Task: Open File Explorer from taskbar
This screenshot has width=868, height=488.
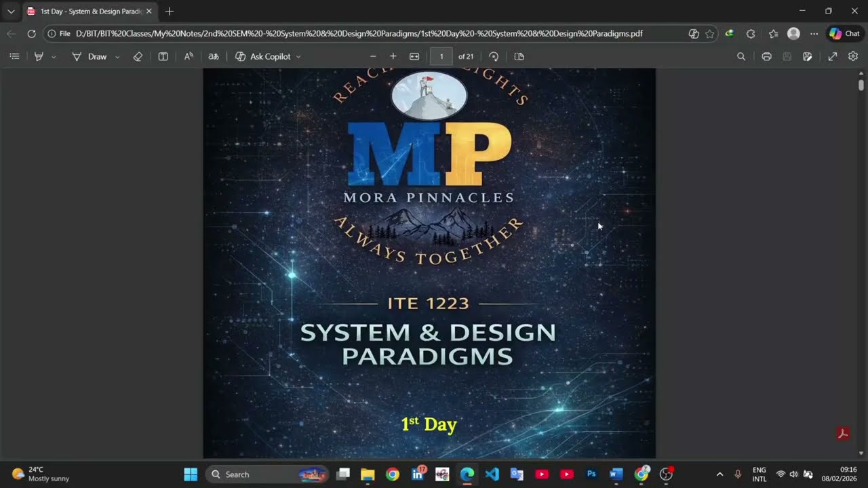Action: click(368, 474)
